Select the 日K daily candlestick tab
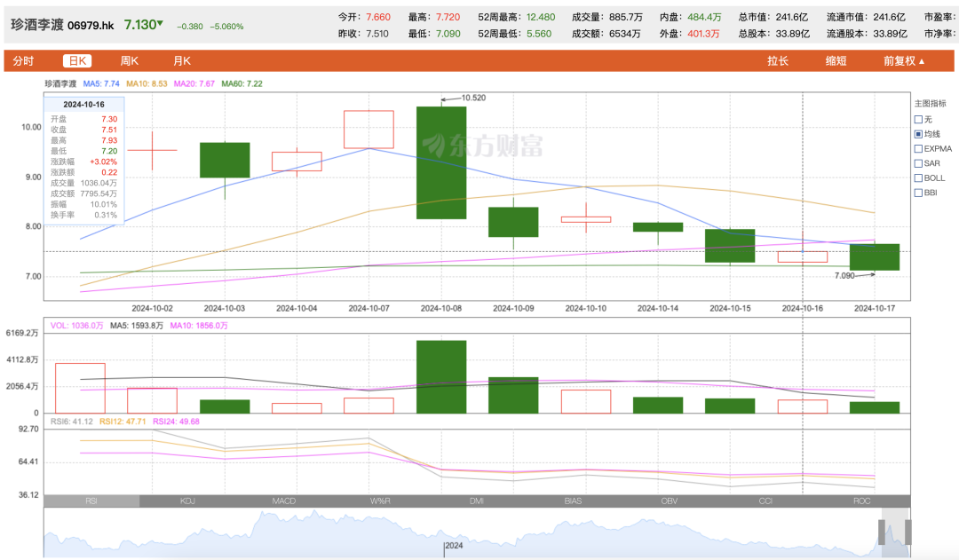 point(77,61)
